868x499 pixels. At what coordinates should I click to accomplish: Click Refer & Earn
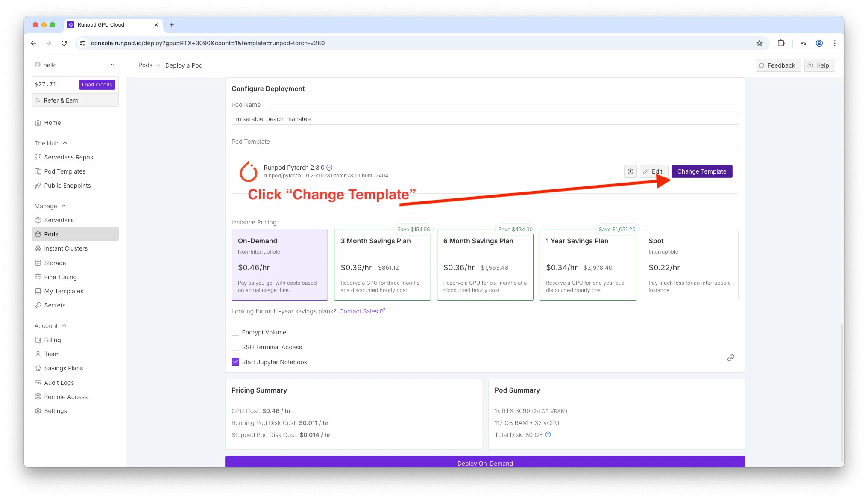pos(75,100)
